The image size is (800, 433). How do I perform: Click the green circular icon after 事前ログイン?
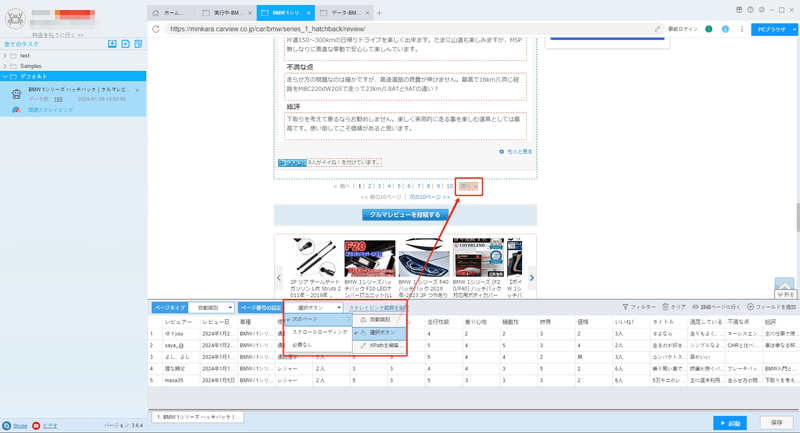[709, 29]
